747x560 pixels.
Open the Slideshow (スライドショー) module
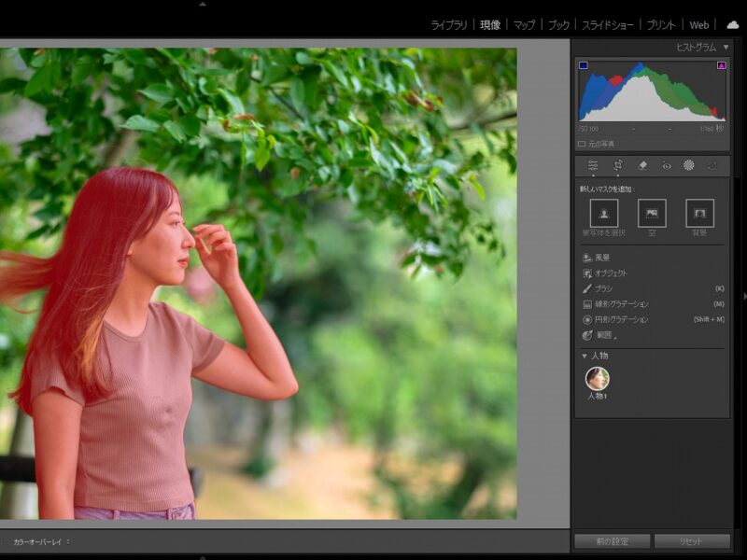click(x=609, y=25)
